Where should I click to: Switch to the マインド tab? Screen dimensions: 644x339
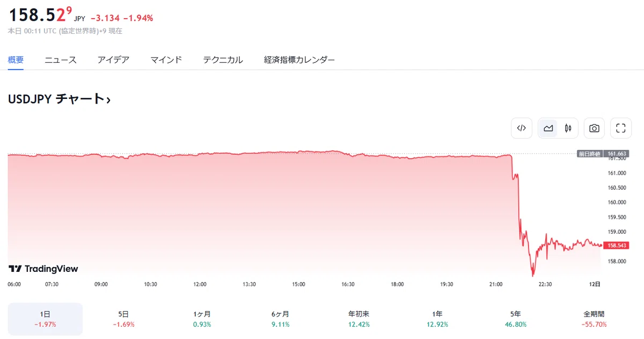[x=166, y=60]
